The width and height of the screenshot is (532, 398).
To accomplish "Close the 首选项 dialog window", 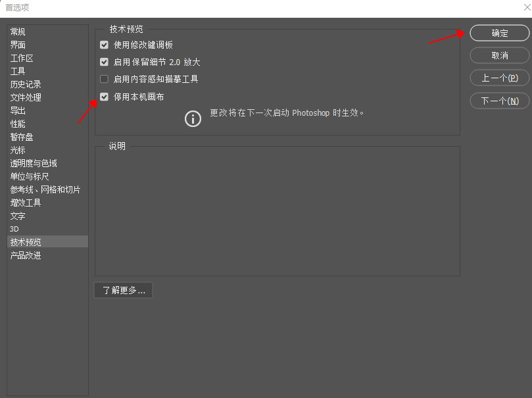I will point(527,7).
